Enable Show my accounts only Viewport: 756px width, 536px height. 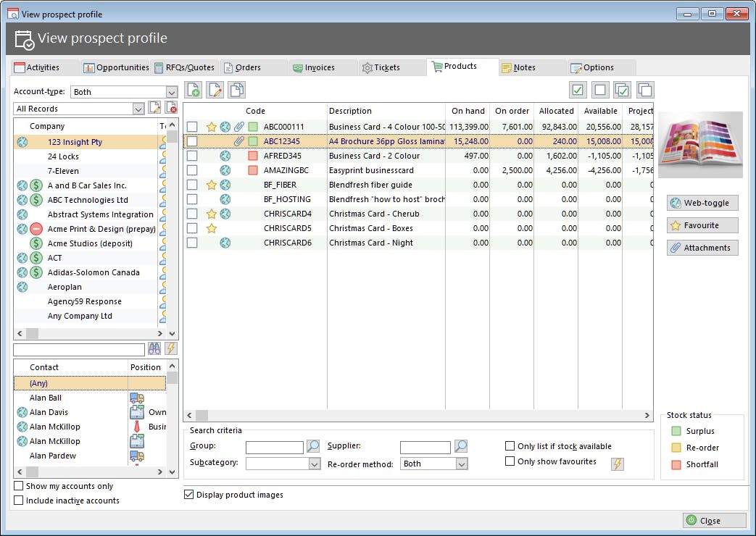pyautogui.click(x=18, y=486)
